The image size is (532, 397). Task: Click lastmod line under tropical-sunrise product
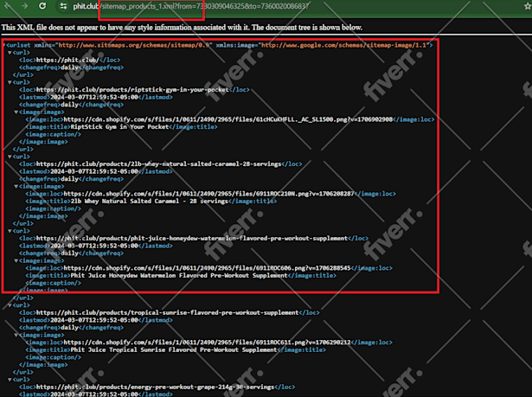(96, 320)
